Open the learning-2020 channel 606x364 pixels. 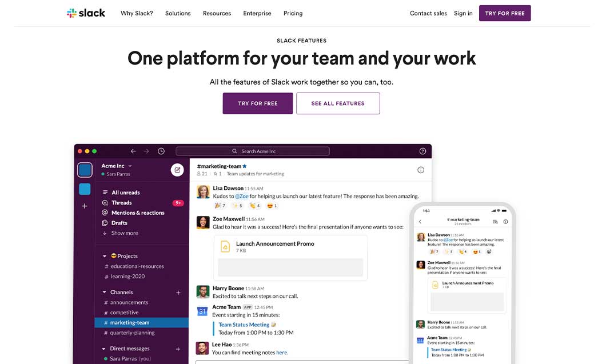coord(127,276)
